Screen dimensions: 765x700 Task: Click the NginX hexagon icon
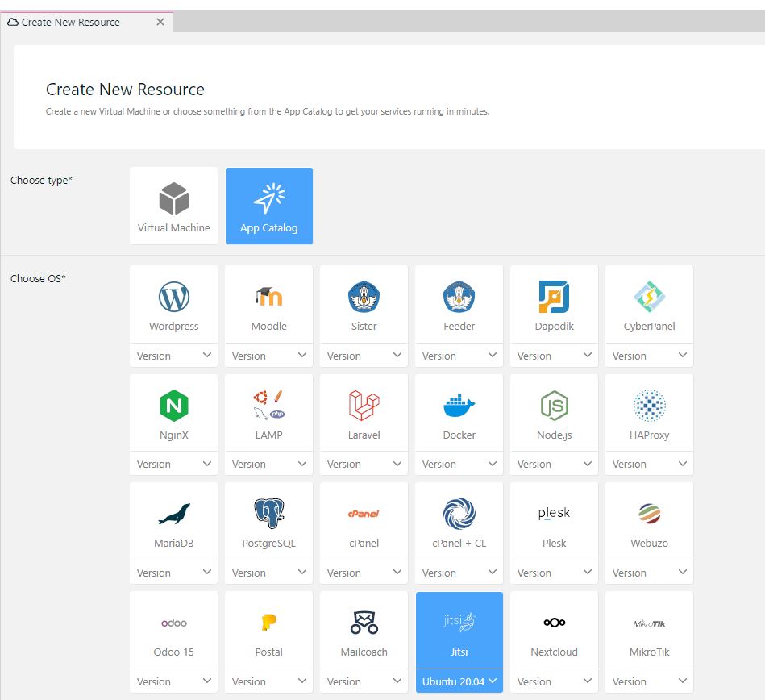pyautogui.click(x=173, y=406)
